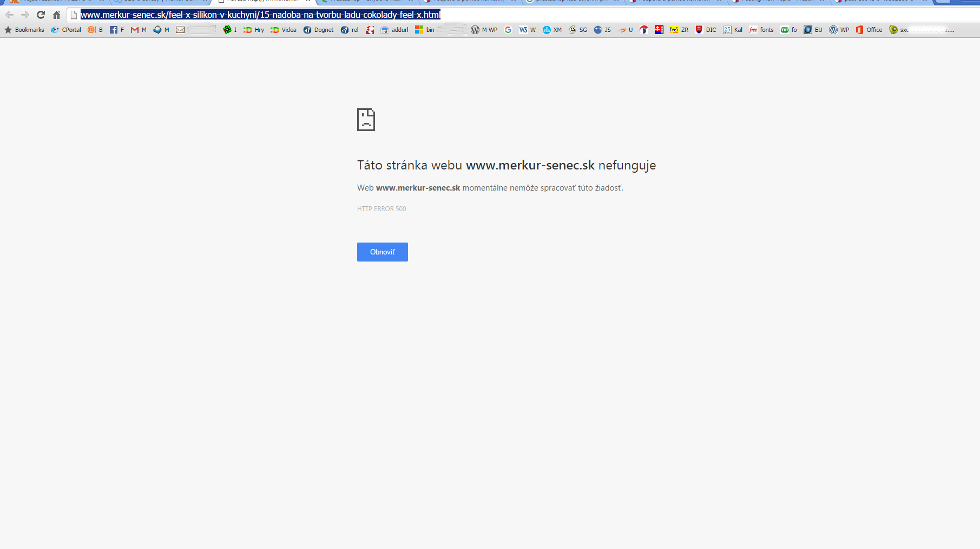Click the blue Obnoviť reload button
Image resolution: width=980 pixels, height=549 pixels.
[x=383, y=252]
